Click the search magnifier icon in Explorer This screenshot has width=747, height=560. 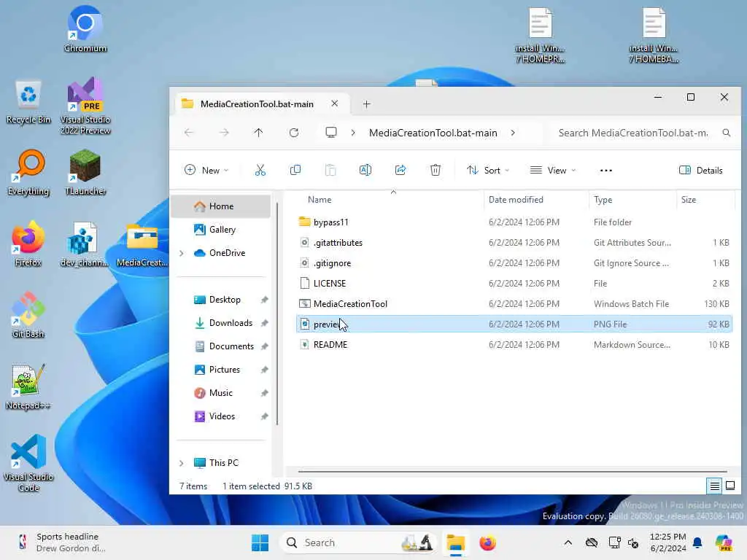pyautogui.click(x=726, y=133)
